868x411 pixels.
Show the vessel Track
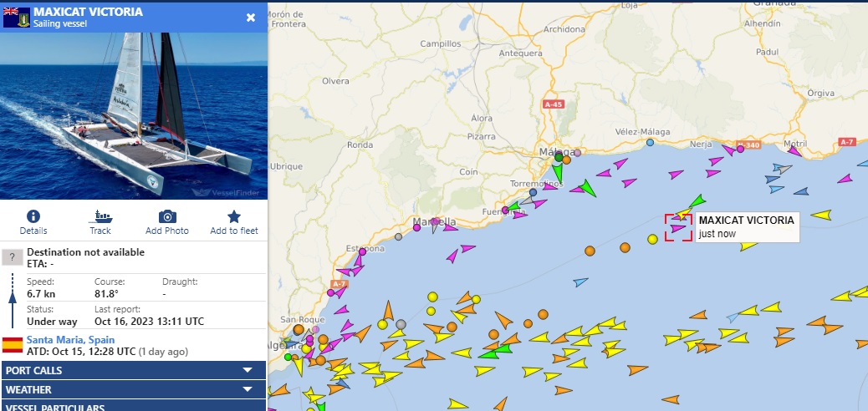coord(100,216)
